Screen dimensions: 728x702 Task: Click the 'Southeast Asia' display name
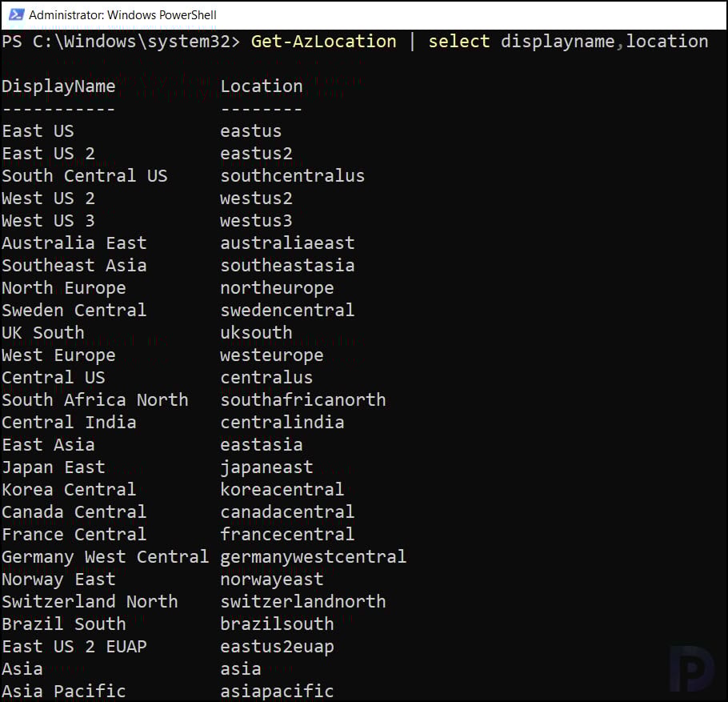(x=74, y=265)
